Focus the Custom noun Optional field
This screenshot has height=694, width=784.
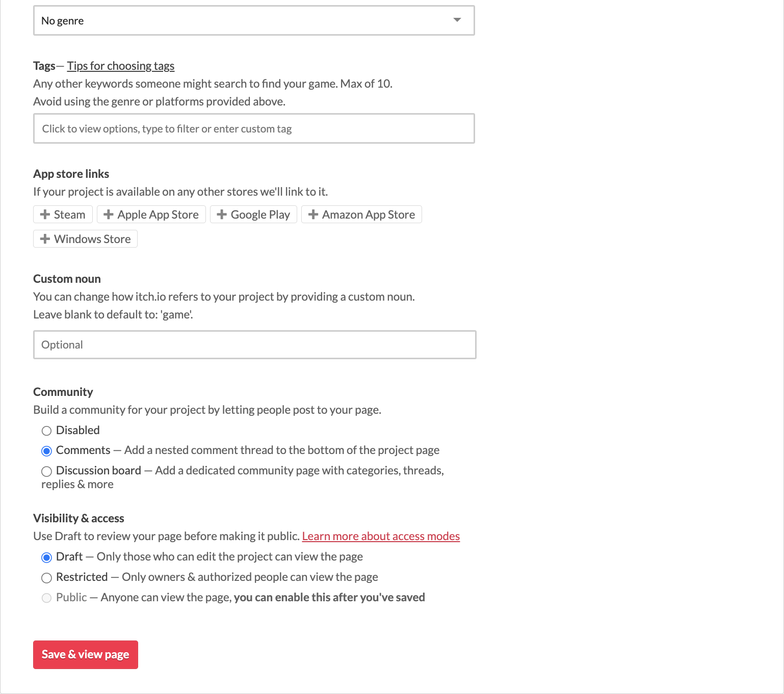coord(254,345)
